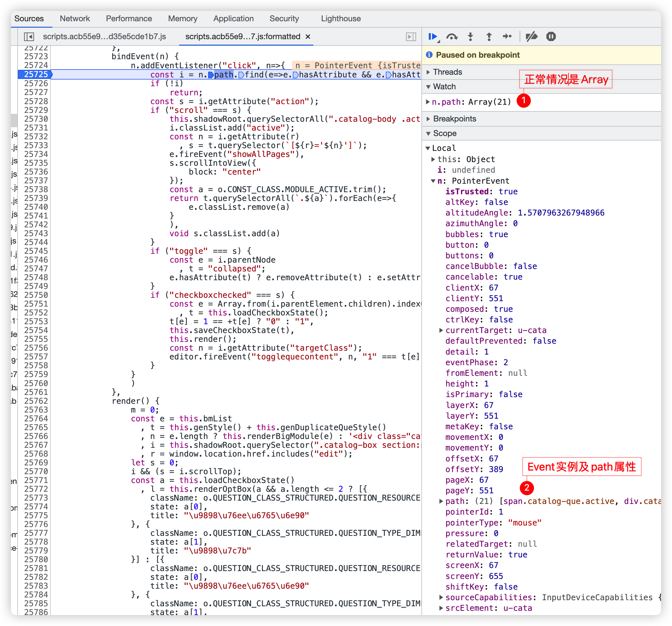
Task: Click line number 25726 in gutter
Action: [36, 83]
